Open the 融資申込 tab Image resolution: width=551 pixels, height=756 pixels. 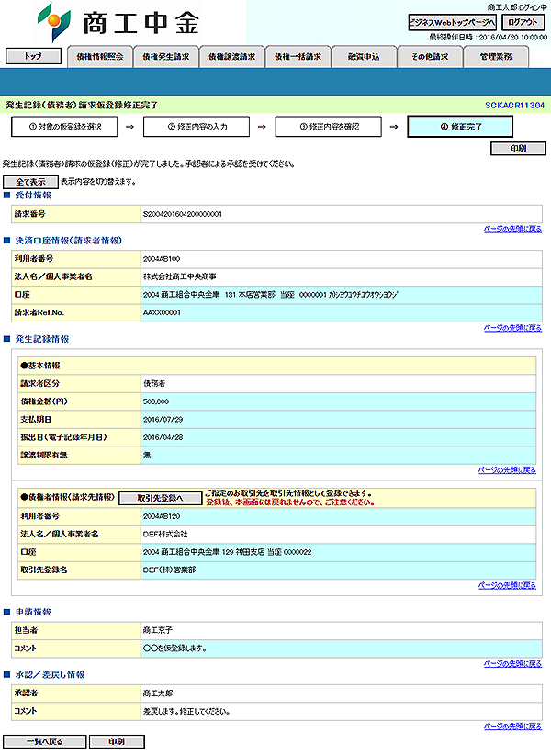pos(364,57)
